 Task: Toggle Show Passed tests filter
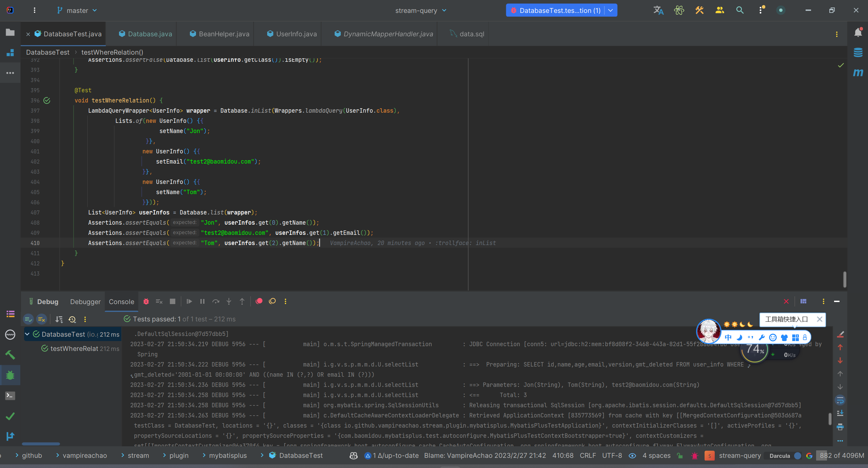pos(28,319)
